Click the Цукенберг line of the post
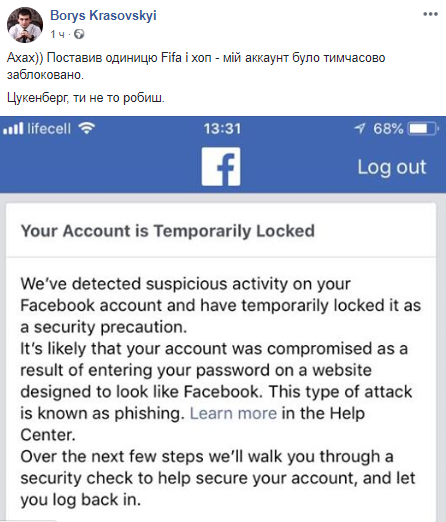The height and width of the screenshot is (522, 446). [86, 98]
